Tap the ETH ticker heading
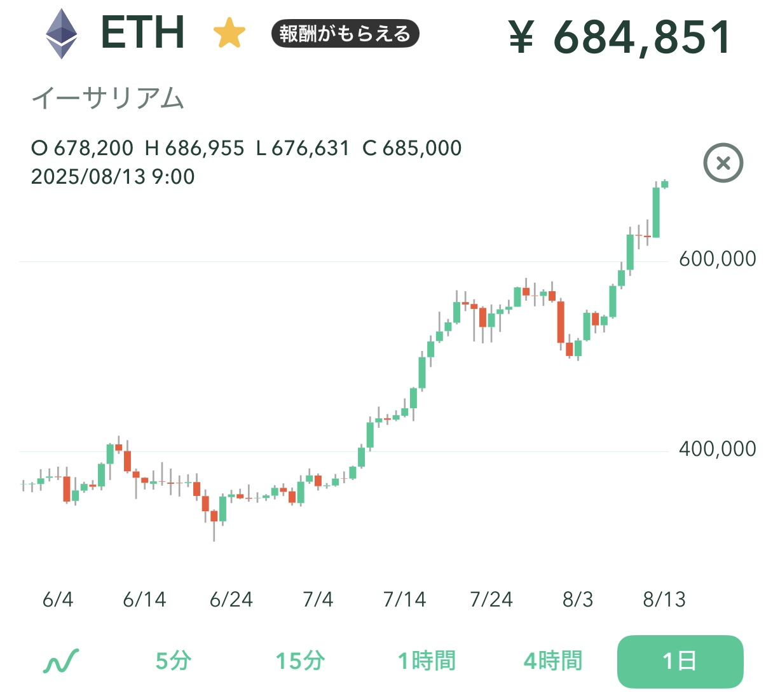The width and height of the screenshot is (766, 700). 143,32
